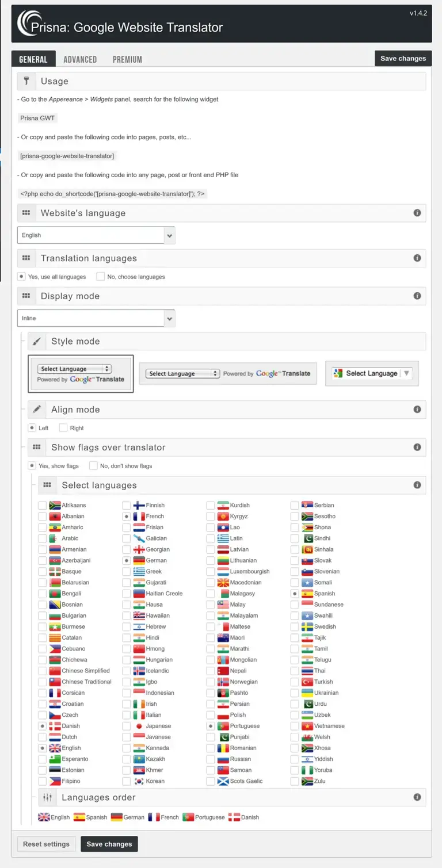Select Right align mode
442x868 pixels.
point(63,428)
